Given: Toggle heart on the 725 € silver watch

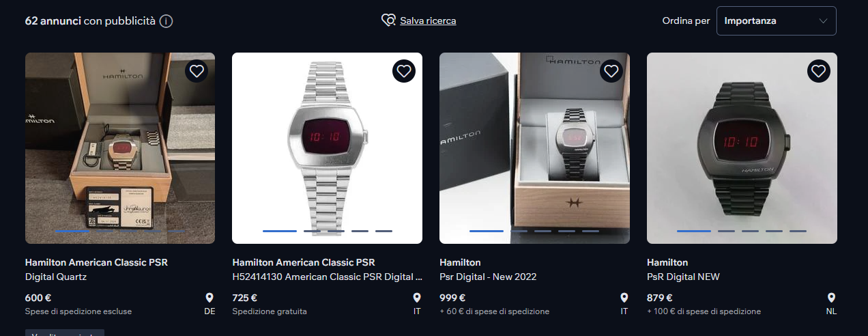Looking at the screenshot, I should 404,71.
